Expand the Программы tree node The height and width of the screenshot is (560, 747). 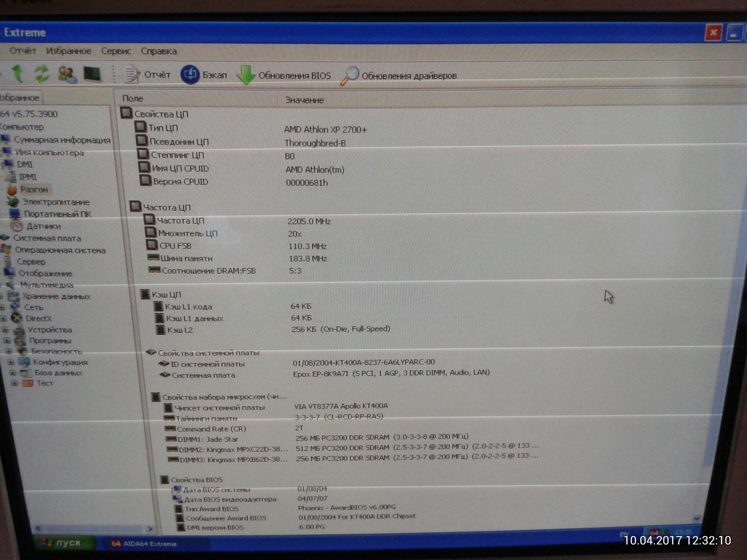[7, 340]
